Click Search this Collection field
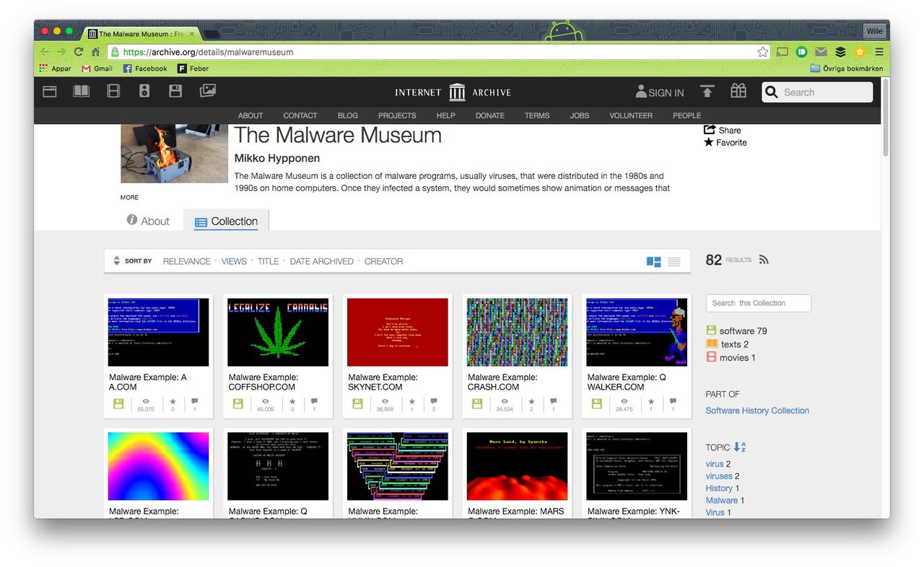The height and width of the screenshot is (567, 924). pos(759,303)
